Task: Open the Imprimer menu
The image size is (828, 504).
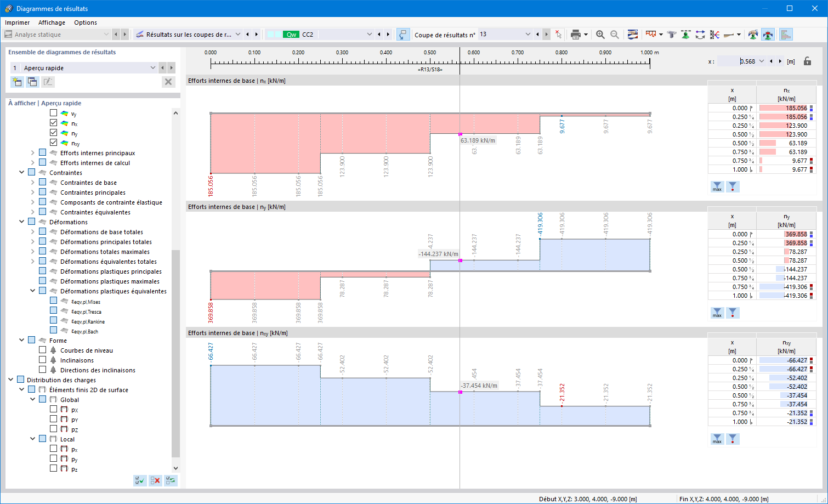Action: tap(18, 22)
